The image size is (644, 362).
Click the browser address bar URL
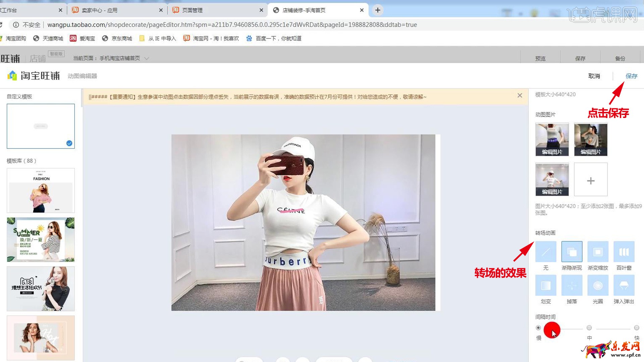(x=232, y=25)
